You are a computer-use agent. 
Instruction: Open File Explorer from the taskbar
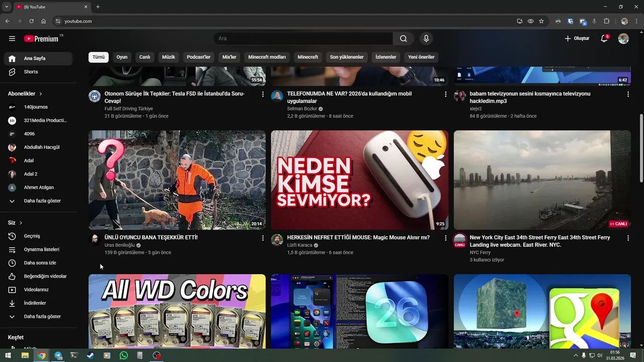point(25,355)
